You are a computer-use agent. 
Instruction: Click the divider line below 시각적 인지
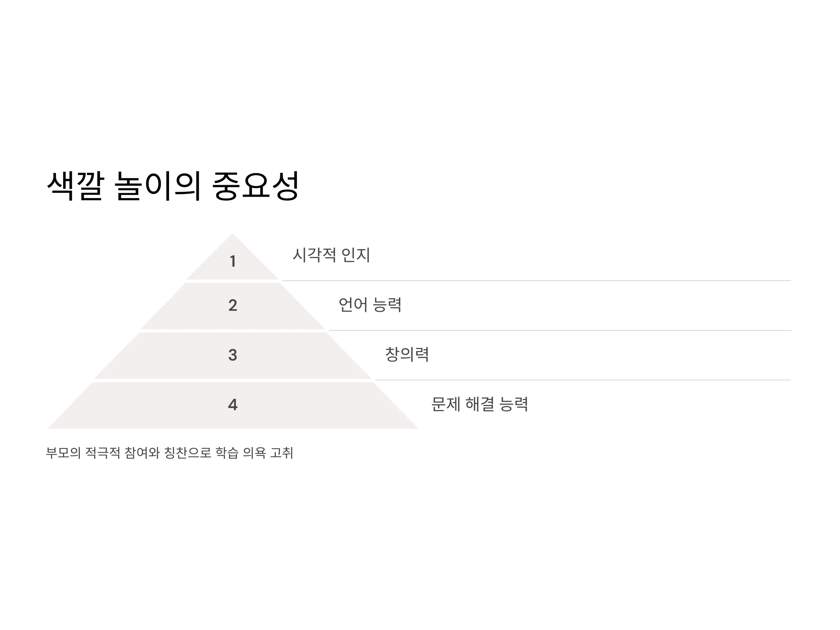[536, 281]
